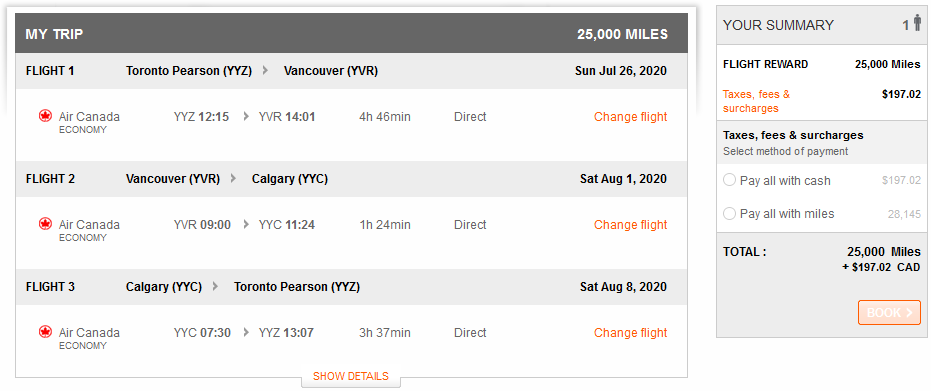Viewport: 931px width, 391px height.
Task: Change flight for Calgary to Toronto
Action: click(631, 333)
